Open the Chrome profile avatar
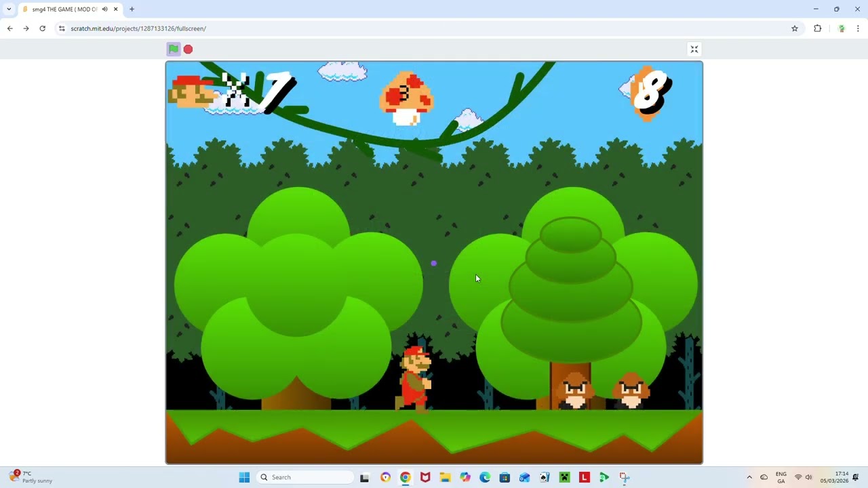This screenshot has width=868, height=488. tap(842, 28)
